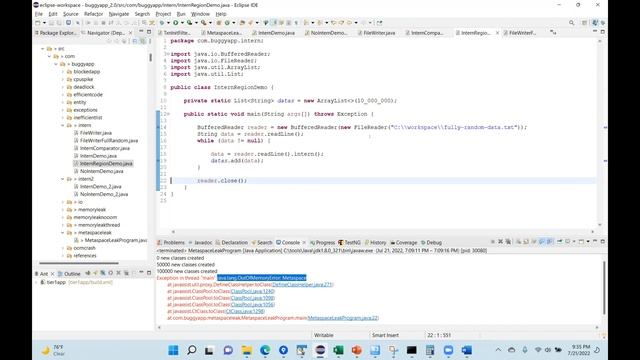Open the Coverage view tab
640x360 pixels.
(x=404, y=242)
